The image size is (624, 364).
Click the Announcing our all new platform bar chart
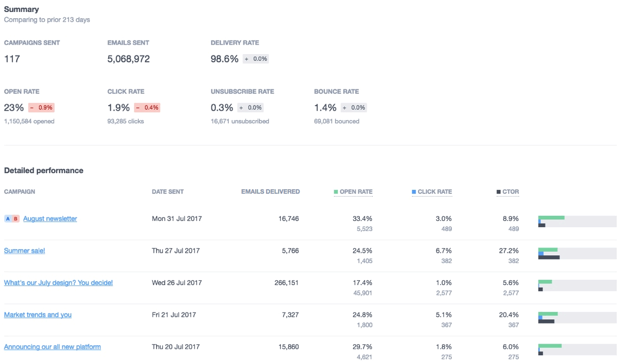coord(577,349)
